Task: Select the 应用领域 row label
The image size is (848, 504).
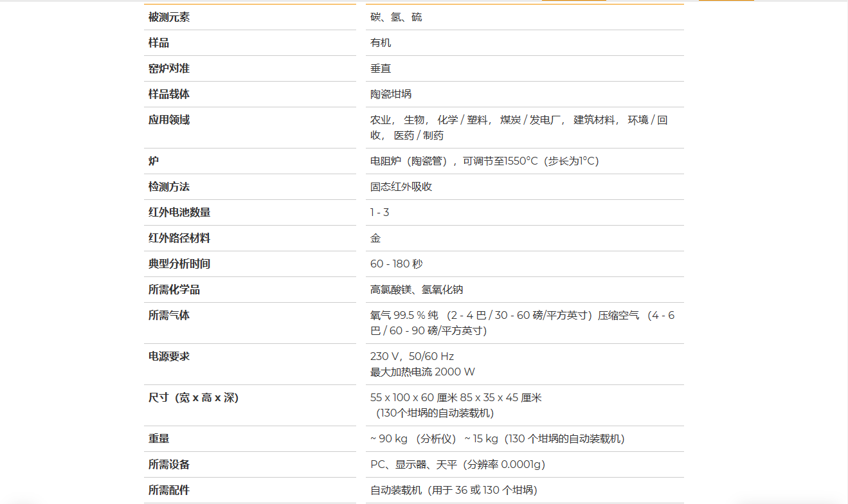Action: [x=169, y=120]
